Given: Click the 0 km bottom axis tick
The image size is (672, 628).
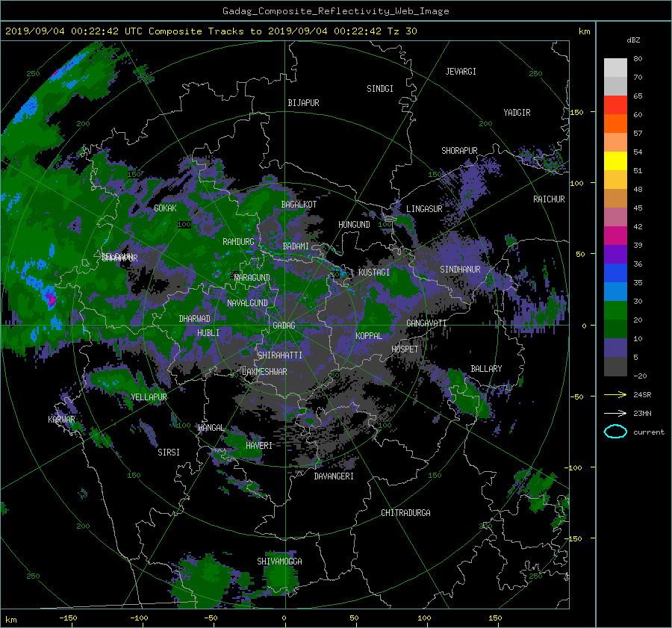Looking at the screenshot, I should pos(284,618).
